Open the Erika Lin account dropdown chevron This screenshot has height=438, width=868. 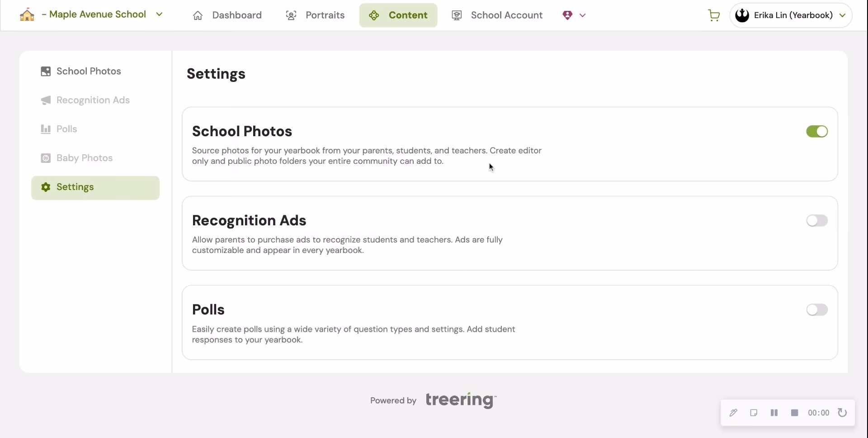(842, 15)
